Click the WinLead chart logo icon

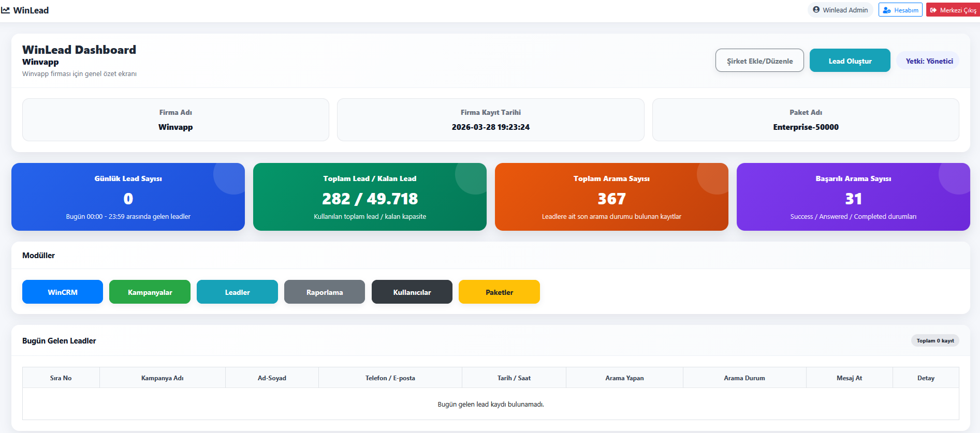pos(5,10)
